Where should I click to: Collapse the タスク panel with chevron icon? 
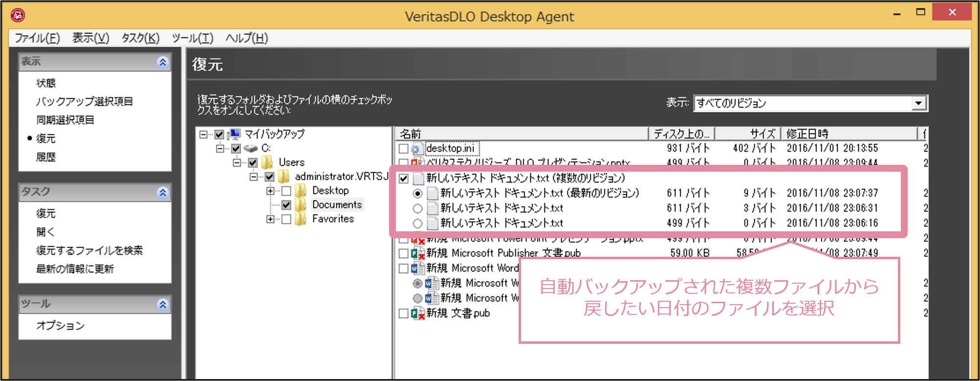click(163, 192)
